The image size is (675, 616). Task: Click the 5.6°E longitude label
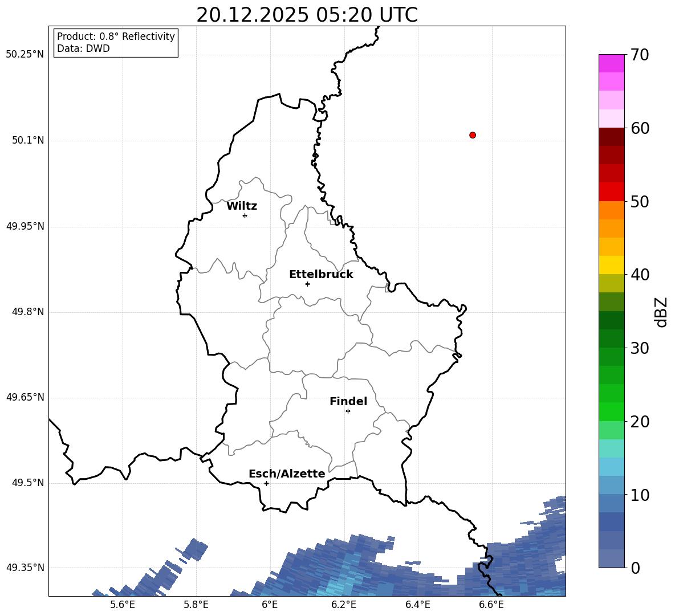(123, 605)
